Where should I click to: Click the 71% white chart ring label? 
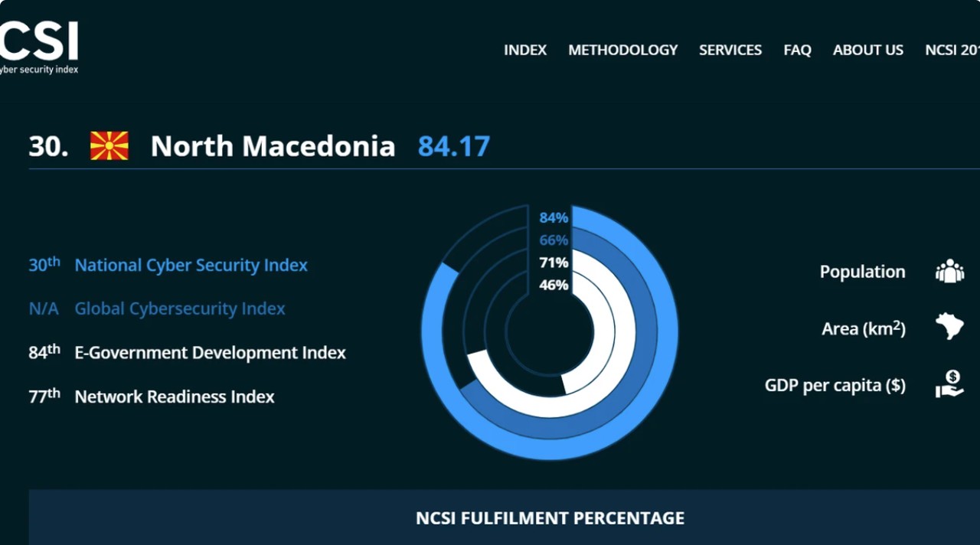point(554,263)
